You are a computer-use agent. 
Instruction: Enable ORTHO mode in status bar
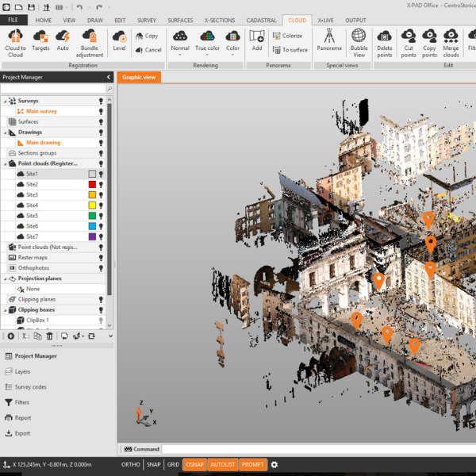point(130,464)
